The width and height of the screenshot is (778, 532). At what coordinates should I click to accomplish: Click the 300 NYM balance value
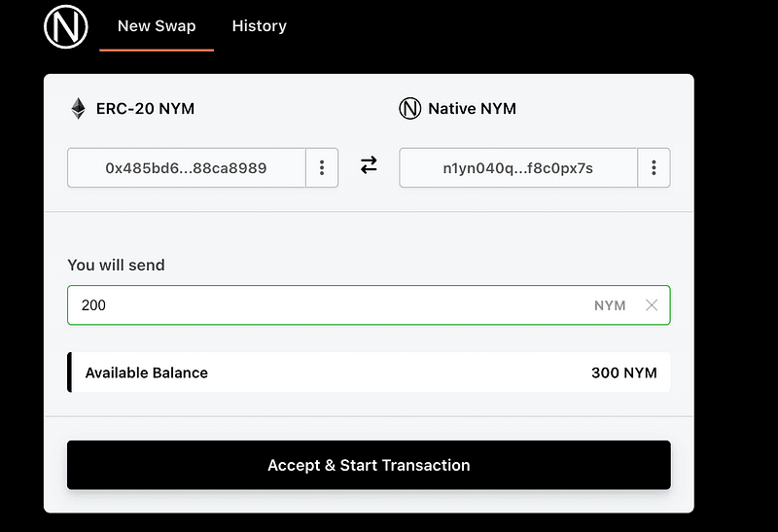pyautogui.click(x=623, y=372)
